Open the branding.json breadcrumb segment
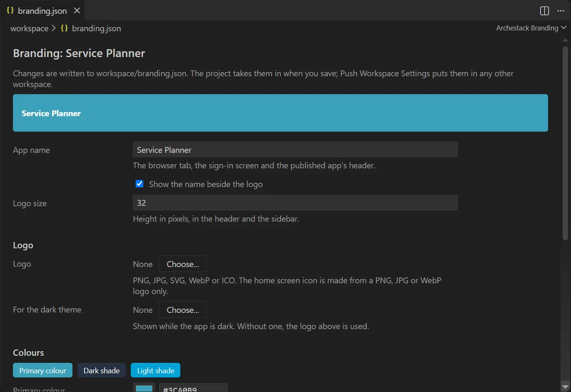Image resolution: width=571 pixels, height=392 pixels. (x=96, y=28)
